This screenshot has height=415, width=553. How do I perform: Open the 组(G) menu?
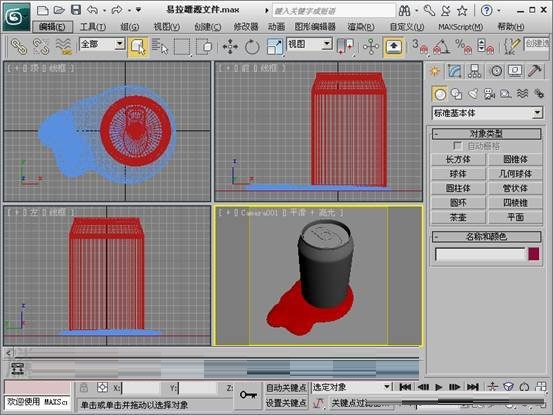tap(129, 27)
